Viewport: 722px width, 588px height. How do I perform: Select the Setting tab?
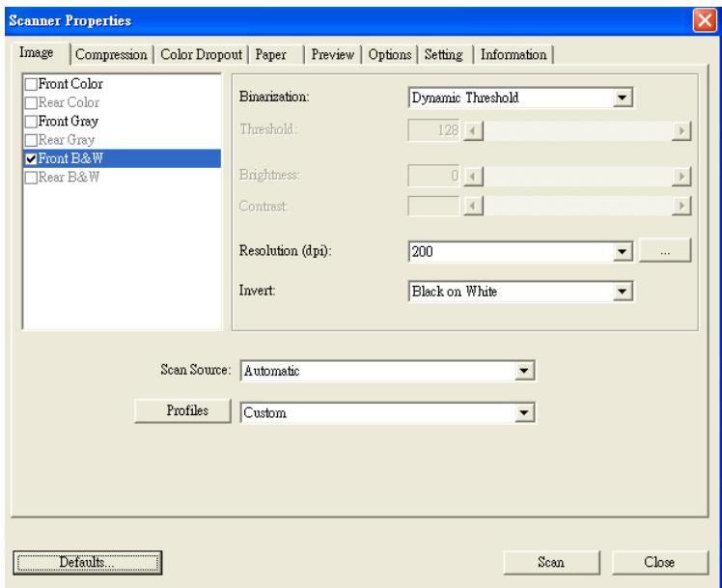[x=444, y=55]
